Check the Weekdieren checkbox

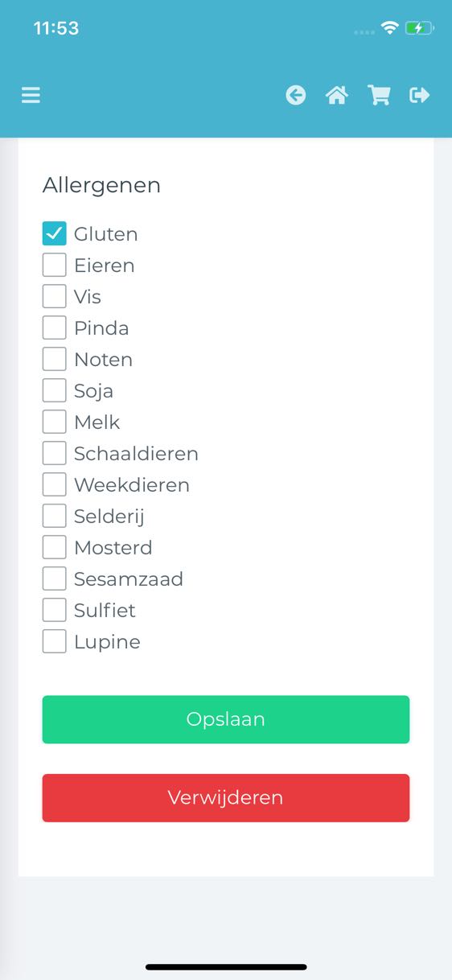click(54, 484)
